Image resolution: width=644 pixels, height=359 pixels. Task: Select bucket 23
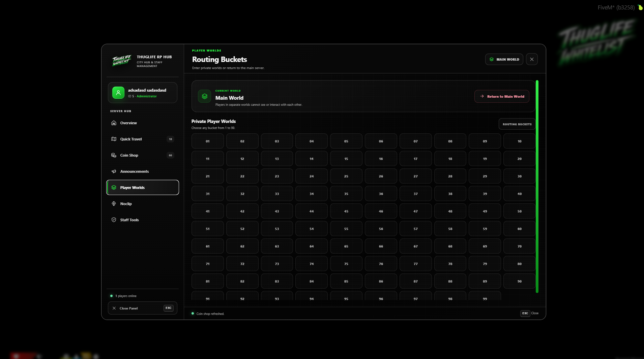(277, 176)
